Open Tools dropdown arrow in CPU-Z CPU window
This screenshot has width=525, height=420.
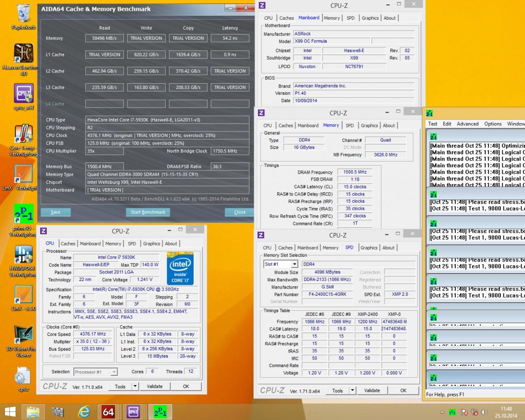click(x=135, y=386)
